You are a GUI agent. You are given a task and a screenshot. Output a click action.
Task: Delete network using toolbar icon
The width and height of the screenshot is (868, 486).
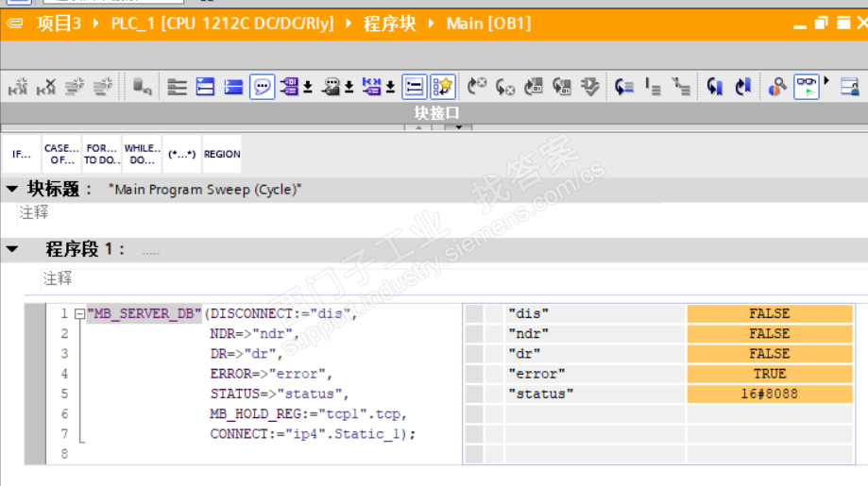(x=46, y=87)
